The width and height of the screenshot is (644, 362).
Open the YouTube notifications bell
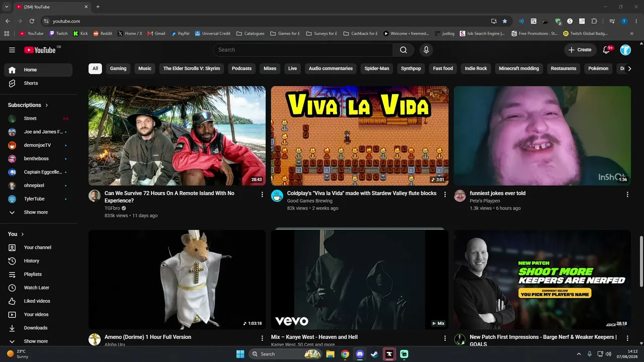(606, 50)
